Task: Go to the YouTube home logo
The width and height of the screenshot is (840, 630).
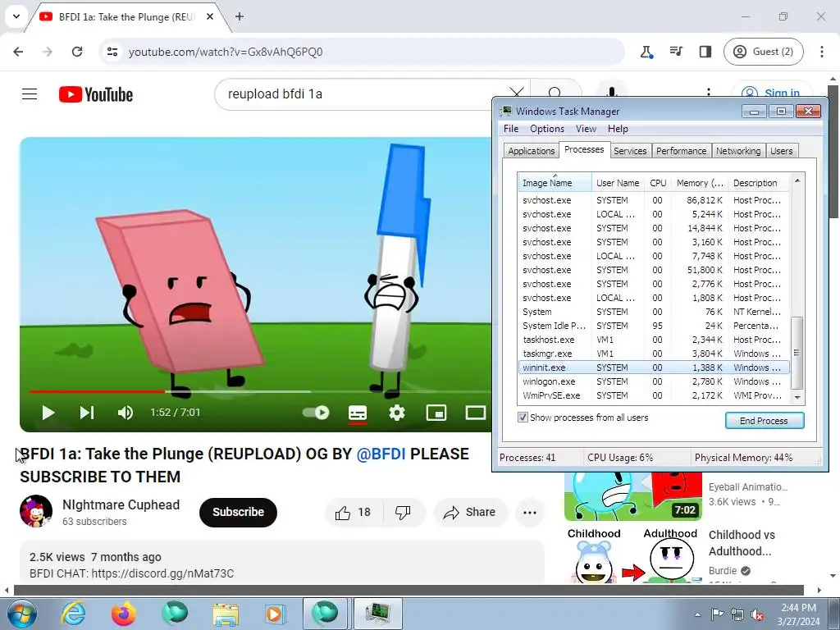Action: (96, 94)
